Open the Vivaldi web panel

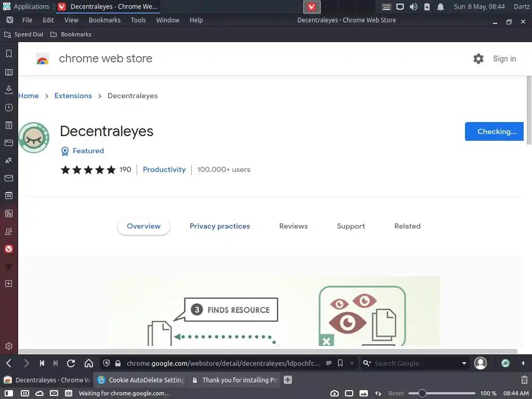[9, 249]
